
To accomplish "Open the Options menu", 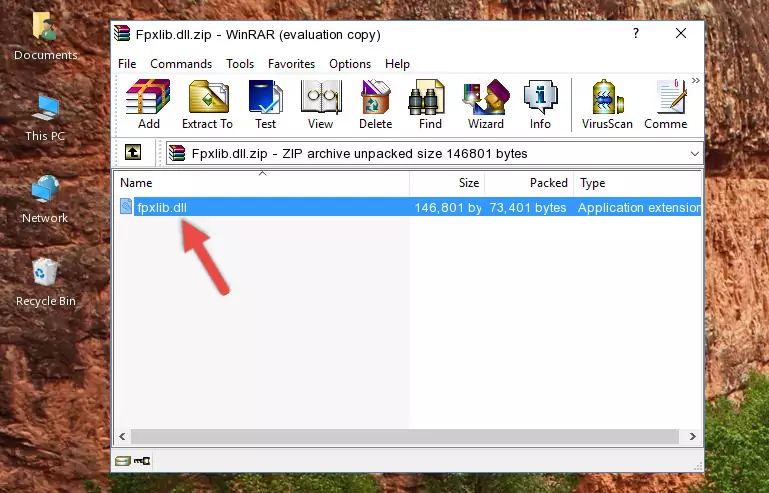I will pyautogui.click(x=350, y=64).
